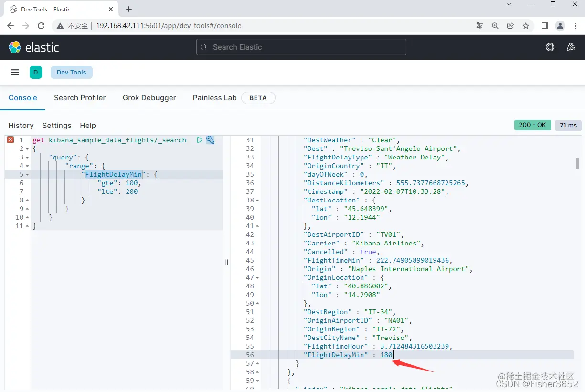Screen dimensions: 585x392
Task: Collapse the block at editor line 2
Action: (x=27, y=149)
